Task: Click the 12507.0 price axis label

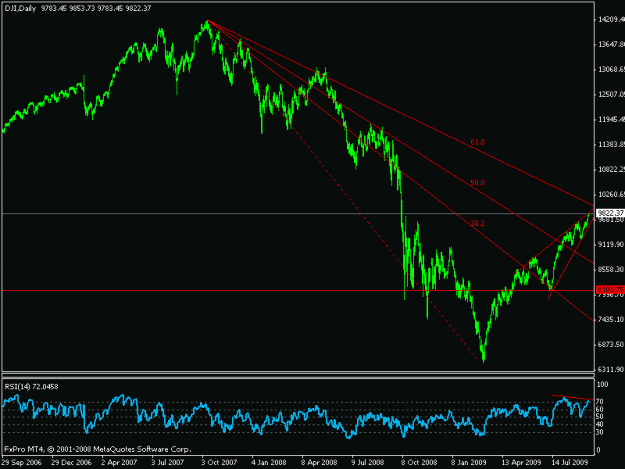Action: pyautogui.click(x=611, y=94)
